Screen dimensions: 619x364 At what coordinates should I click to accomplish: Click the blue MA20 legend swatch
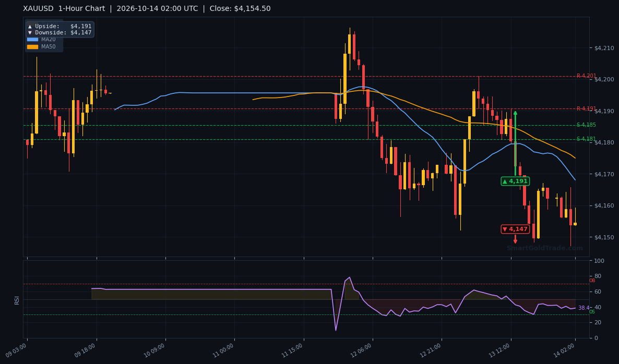coord(32,40)
